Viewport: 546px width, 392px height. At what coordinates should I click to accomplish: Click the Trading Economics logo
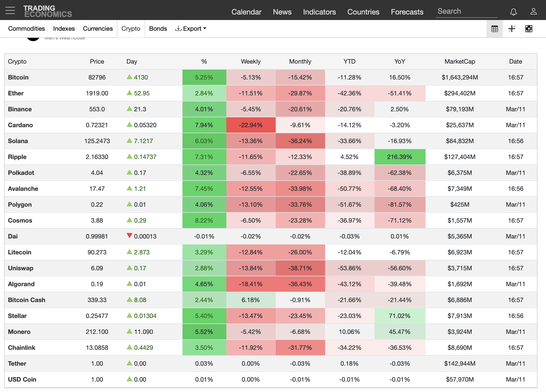[48, 11]
